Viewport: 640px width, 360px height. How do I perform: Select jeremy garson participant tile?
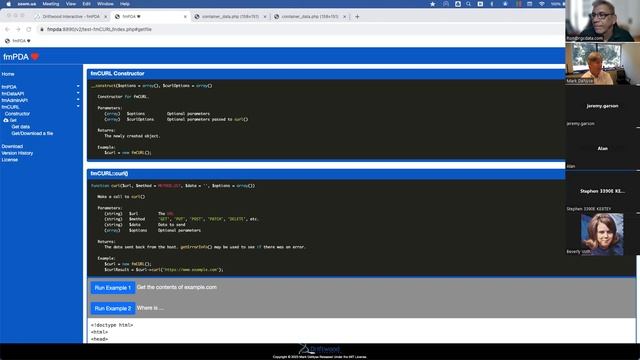[x=602, y=107]
